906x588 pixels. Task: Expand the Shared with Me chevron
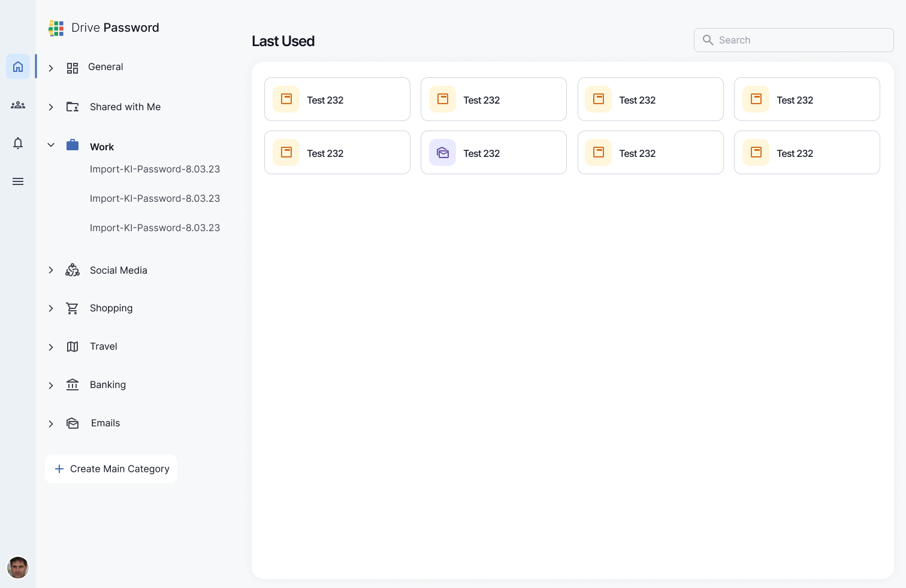tap(51, 107)
